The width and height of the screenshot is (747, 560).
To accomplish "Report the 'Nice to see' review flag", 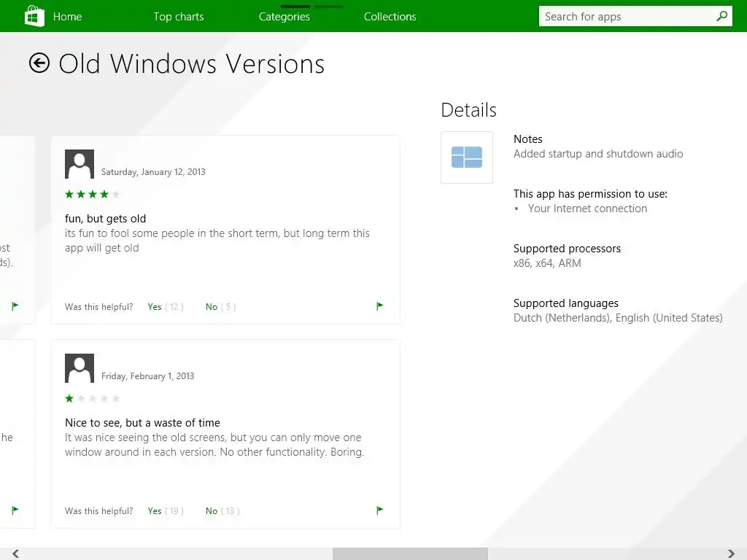I will pyautogui.click(x=379, y=510).
